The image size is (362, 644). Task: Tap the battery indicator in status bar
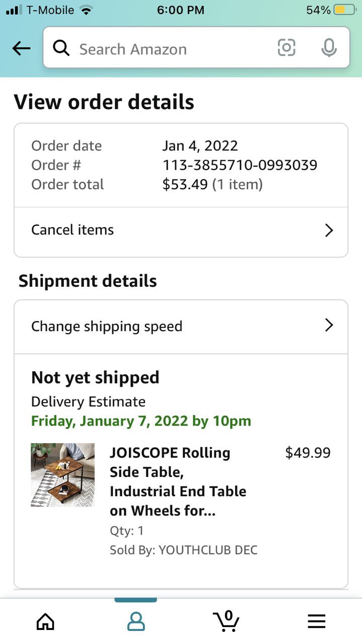click(345, 10)
